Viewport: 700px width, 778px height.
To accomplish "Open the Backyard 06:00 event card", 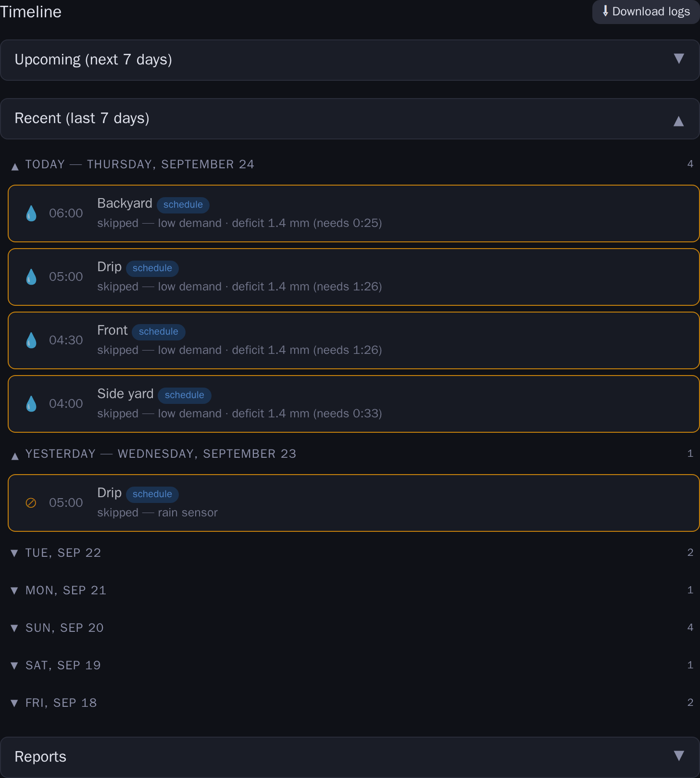I will point(354,213).
